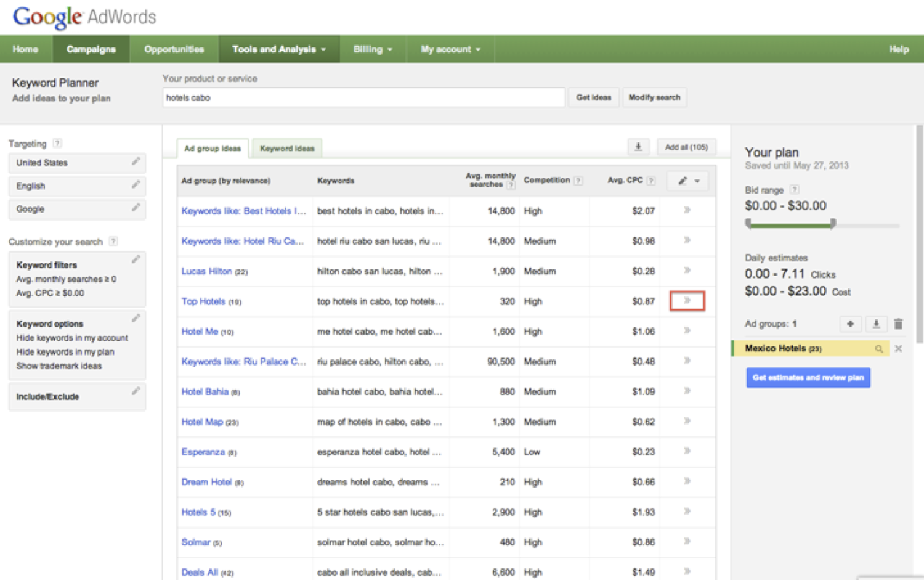
Task: Click Get ideas button
Action: click(x=594, y=97)
